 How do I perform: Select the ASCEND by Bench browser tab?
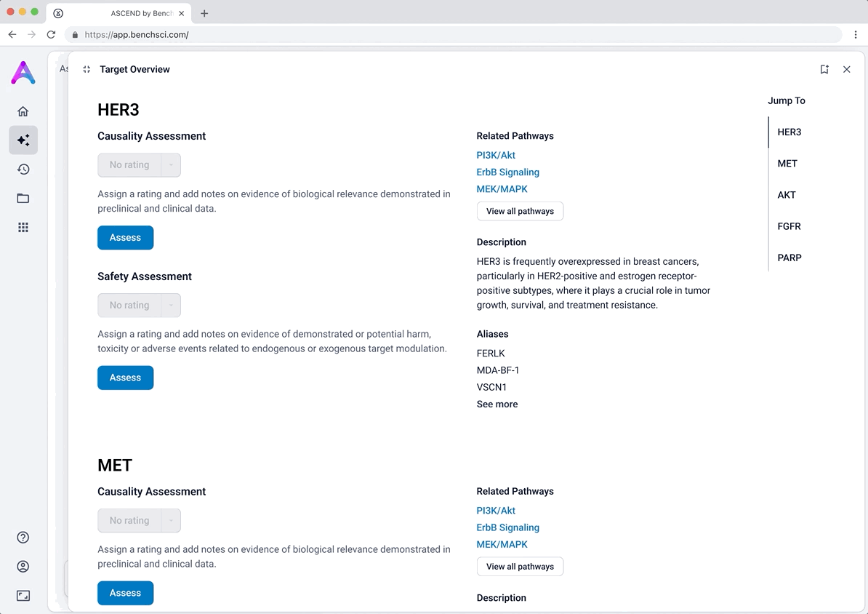(x=119, y=13)
